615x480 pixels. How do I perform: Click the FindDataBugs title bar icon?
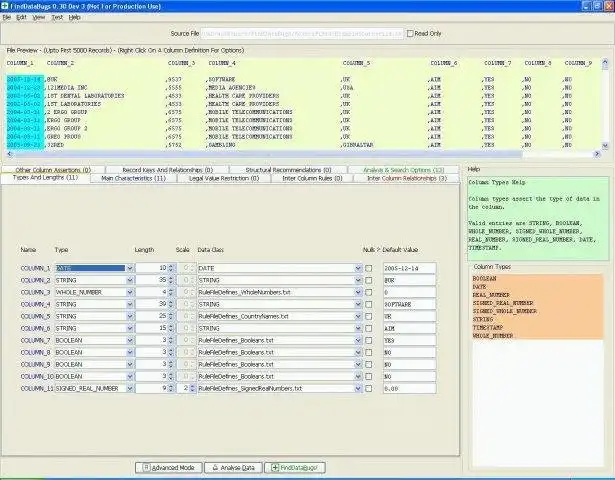coord(4,5)
